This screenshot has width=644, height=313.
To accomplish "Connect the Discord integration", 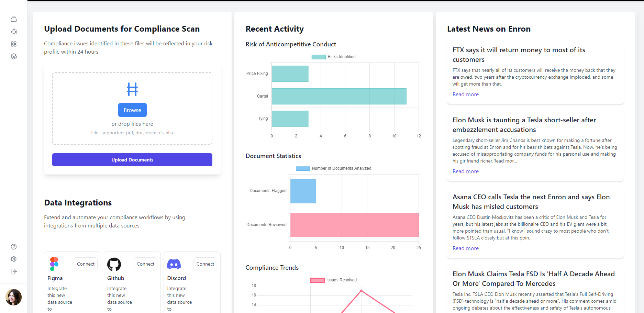I will (205, 264).
